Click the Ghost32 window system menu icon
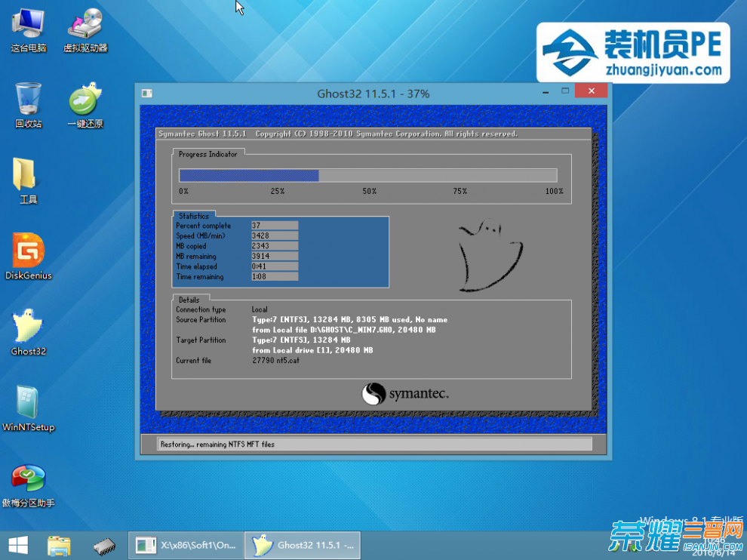The image size is (747, 560). click(x=146, y=94)
